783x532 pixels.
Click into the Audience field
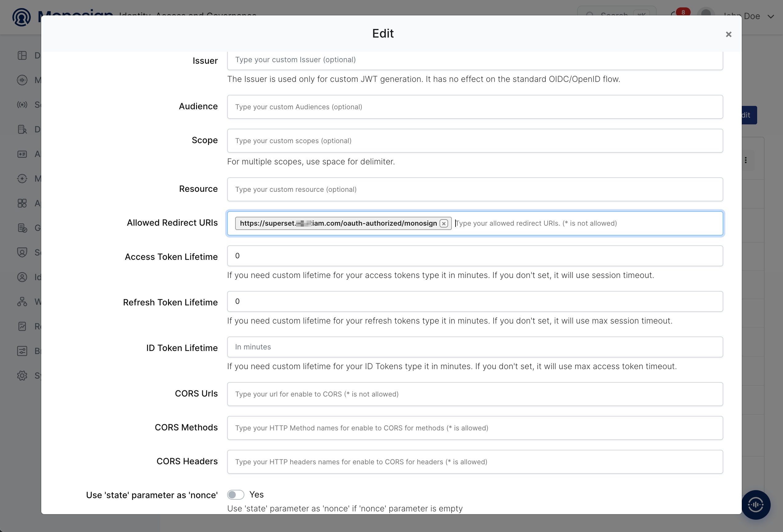(475, 107)
